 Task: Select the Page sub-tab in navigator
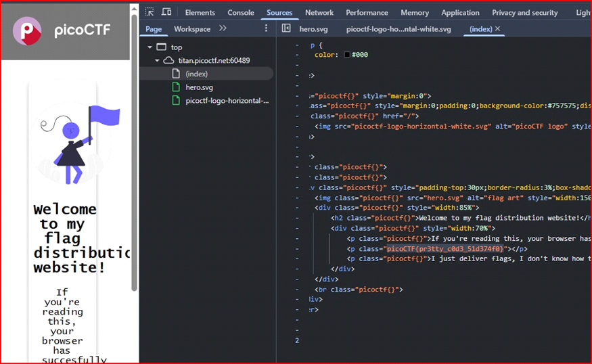(x=154, y=29)
